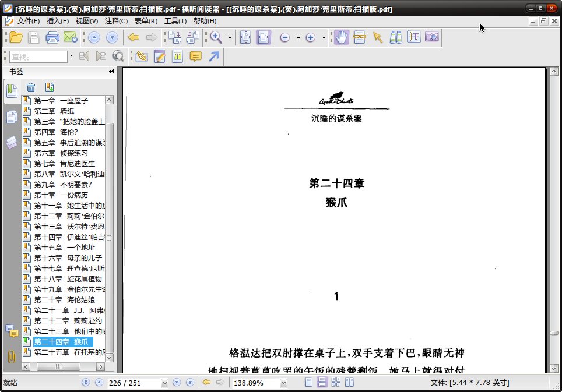Open a file with the folder icon
The height and width of the screenshot is (392, 562).
[x=16, y=37]
